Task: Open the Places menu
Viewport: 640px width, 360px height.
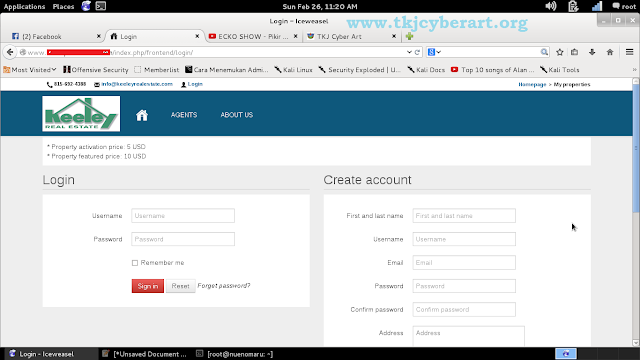Action: (x=63, y=7)
